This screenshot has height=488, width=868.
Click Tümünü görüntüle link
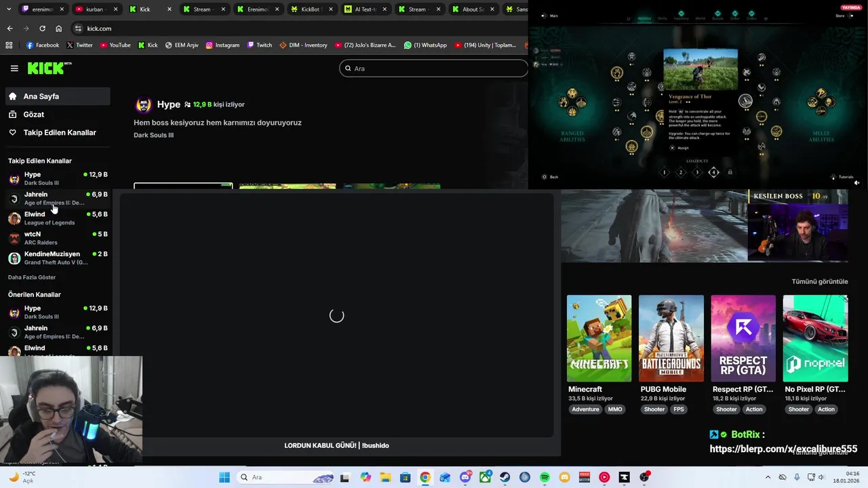(819, 281)
